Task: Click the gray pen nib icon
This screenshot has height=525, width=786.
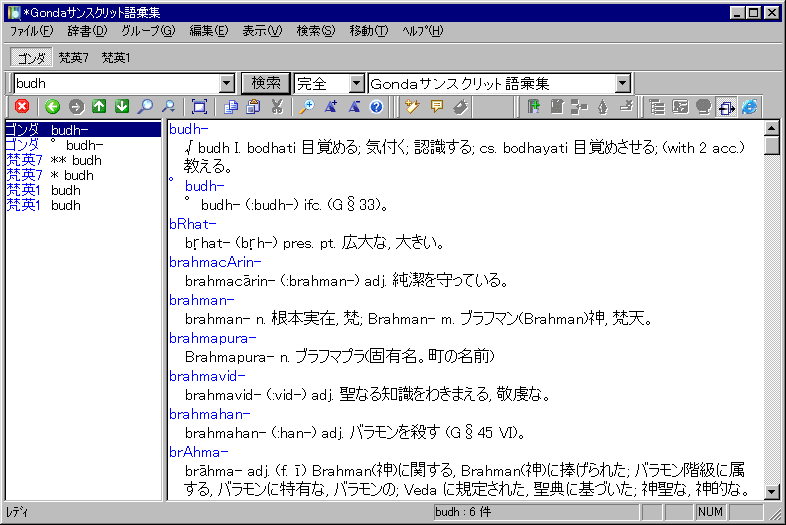Action: (603, 106)
